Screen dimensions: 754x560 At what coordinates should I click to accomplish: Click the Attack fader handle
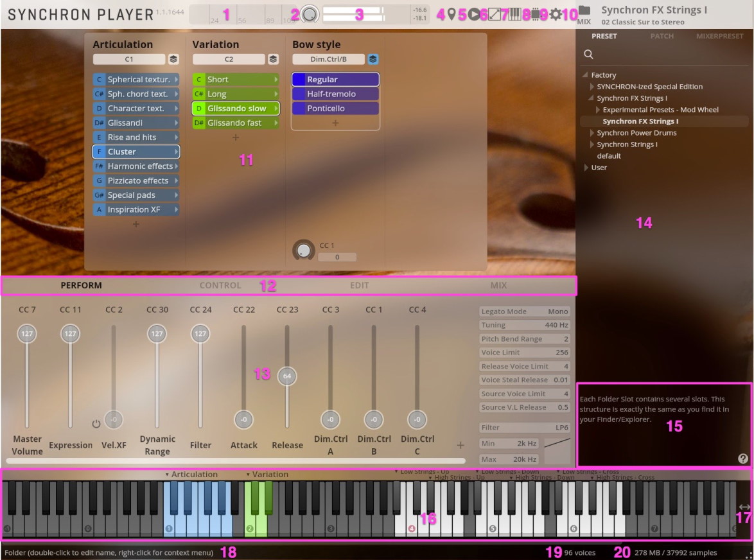(x=244, y=419)
